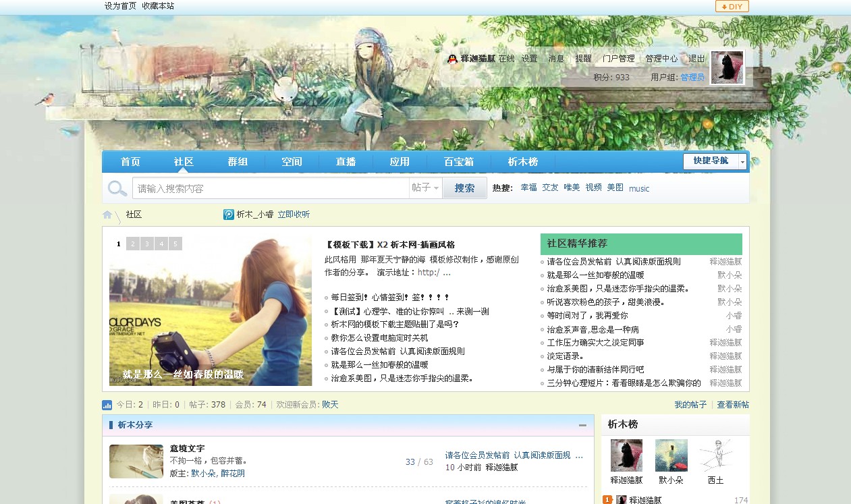Select slide 3 in slideshow pager
Screen dimensions: 851x504
pos(146,244)
